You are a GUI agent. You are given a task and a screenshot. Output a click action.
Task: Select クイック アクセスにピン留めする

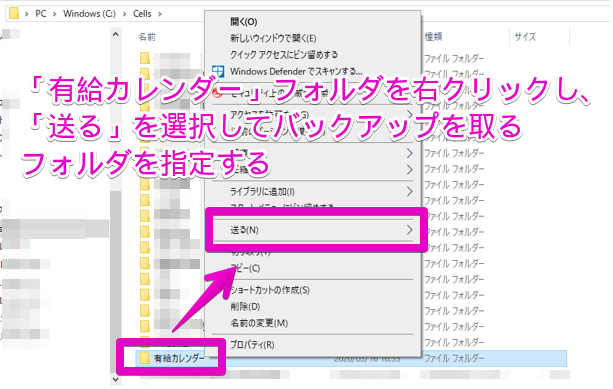coord(284,54)
